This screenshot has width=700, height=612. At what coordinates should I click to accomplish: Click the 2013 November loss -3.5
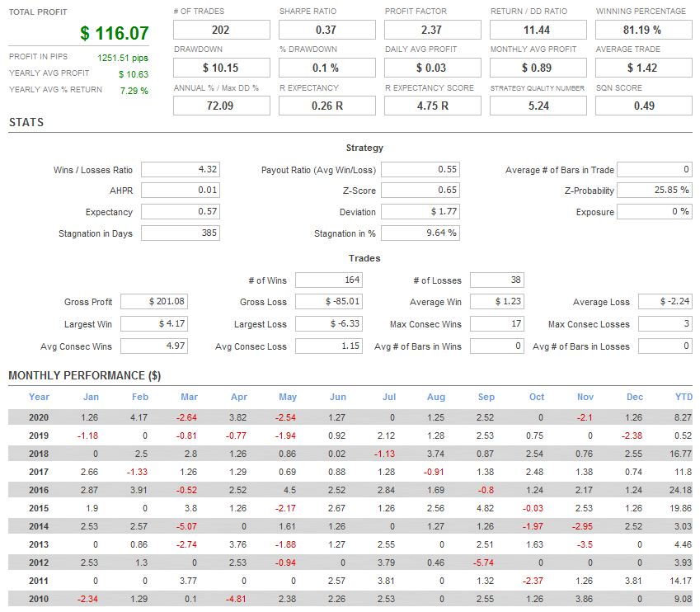[x=584, y=544]
